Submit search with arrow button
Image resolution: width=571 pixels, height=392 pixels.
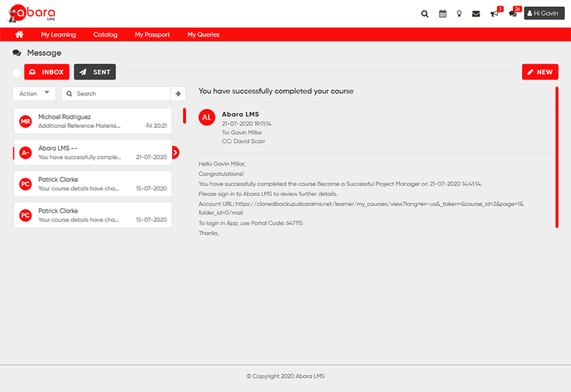[178, 93]
